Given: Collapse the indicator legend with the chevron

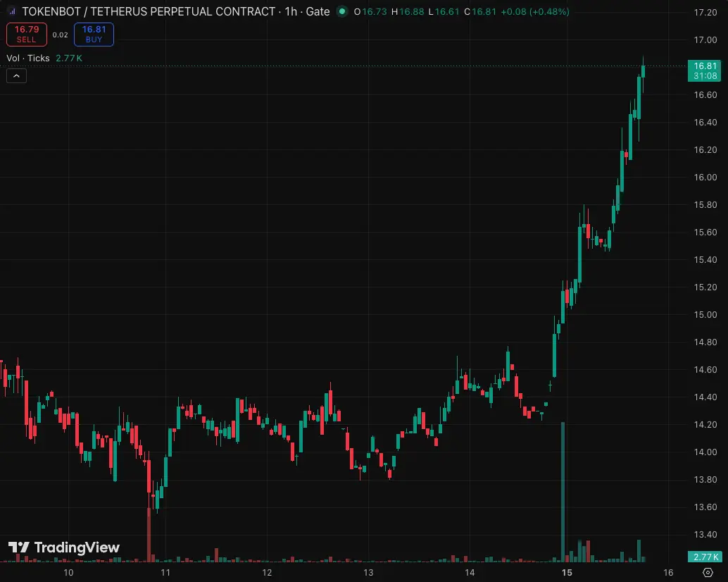Looking at the screenshot, I should [x=16, y=75].
